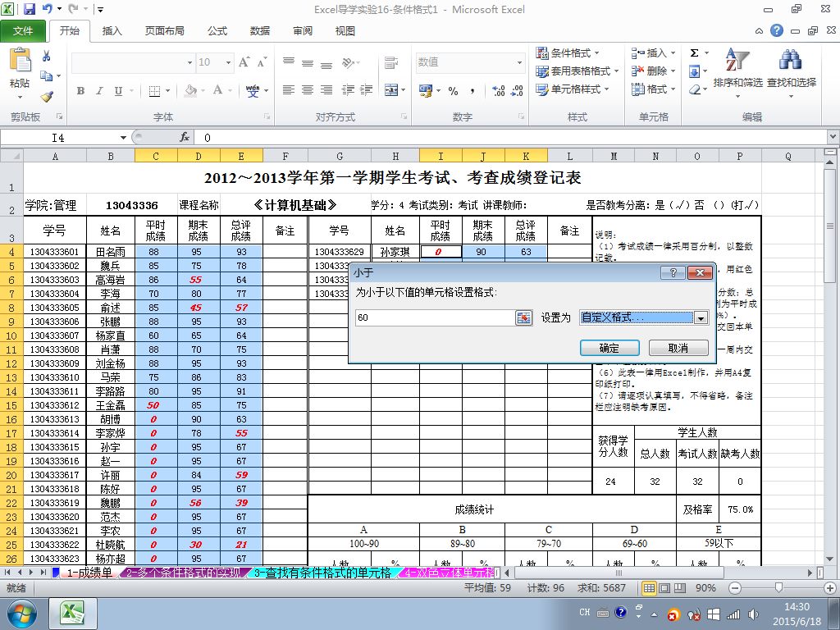840x630 pixels.
Task: Switch to the 视图 ribbon tab
Action: [x=345, y=31]
